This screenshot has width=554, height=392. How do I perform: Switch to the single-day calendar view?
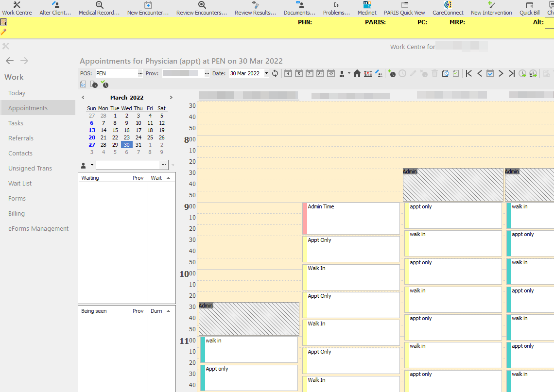(288, 73)
